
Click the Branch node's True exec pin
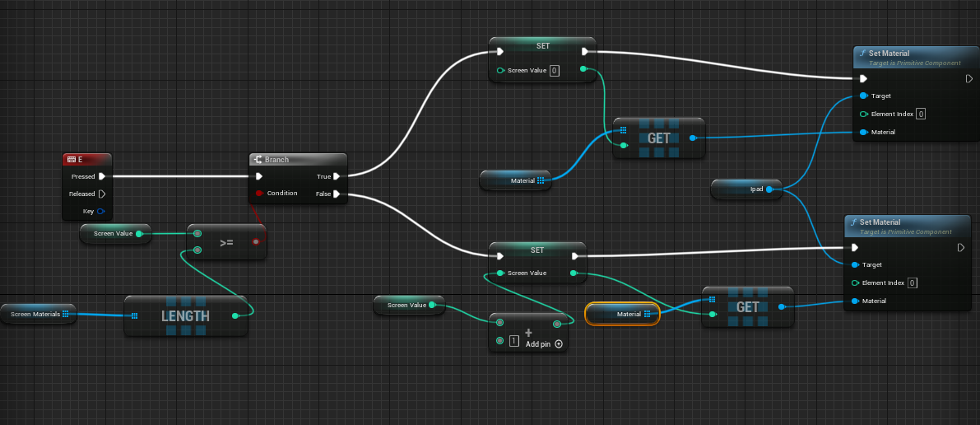tap(337, 176)
